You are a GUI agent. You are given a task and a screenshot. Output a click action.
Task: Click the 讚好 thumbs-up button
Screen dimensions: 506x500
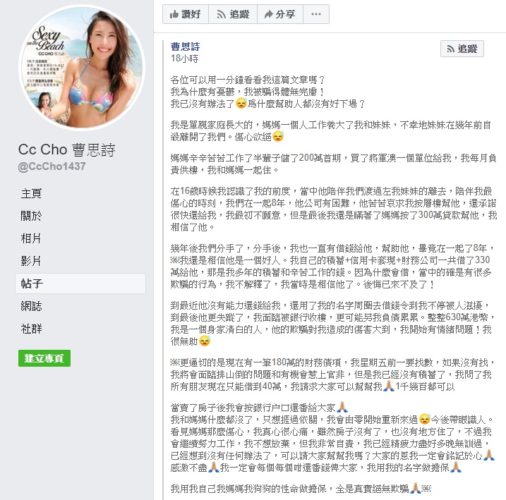pyautogui.click(x=185, y=14)
